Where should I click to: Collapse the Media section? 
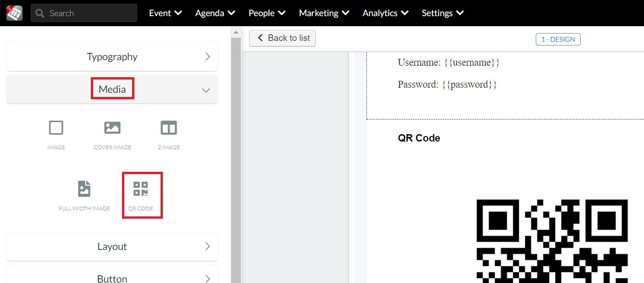pyautogui.click(x=112, y=89)
